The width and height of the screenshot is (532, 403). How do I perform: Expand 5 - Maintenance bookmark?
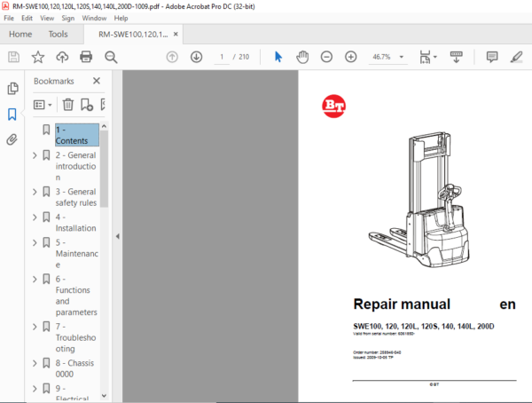(x=35, y=243)
